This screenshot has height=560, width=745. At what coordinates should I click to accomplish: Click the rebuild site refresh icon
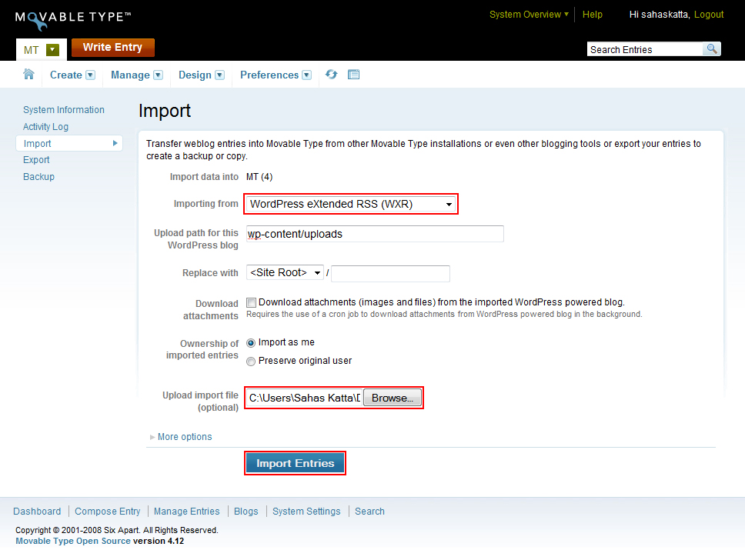331,74
